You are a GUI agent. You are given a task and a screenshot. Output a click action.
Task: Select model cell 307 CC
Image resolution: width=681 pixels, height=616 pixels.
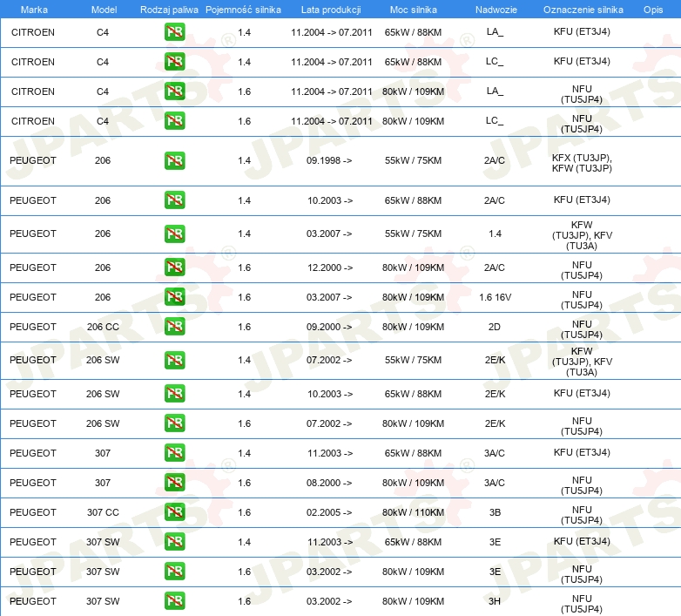tap(103, 512)
